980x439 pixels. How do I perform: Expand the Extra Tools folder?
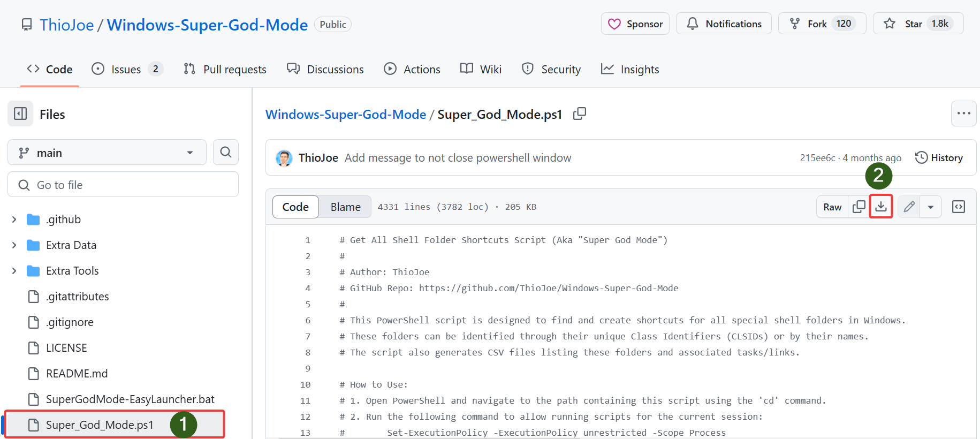click(14, 271)
